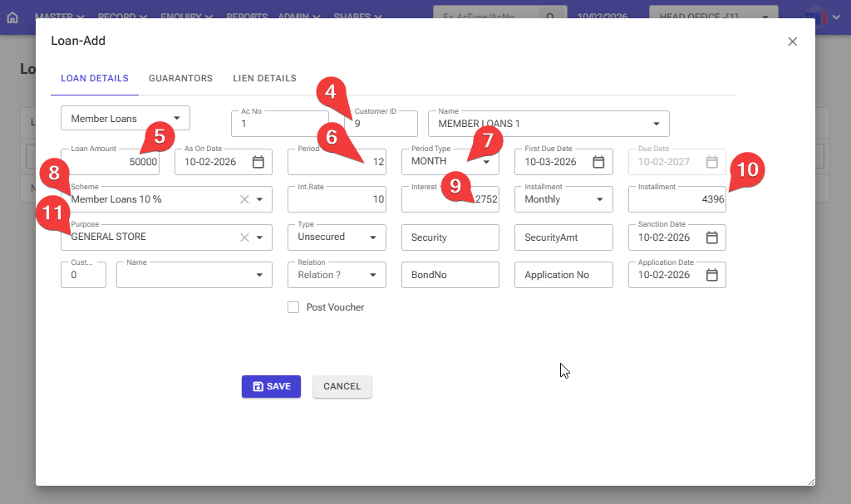The height and width of the screenshot is (504, 851).
Task: Clear the Scheme field selection
Action: pos(244,199)
